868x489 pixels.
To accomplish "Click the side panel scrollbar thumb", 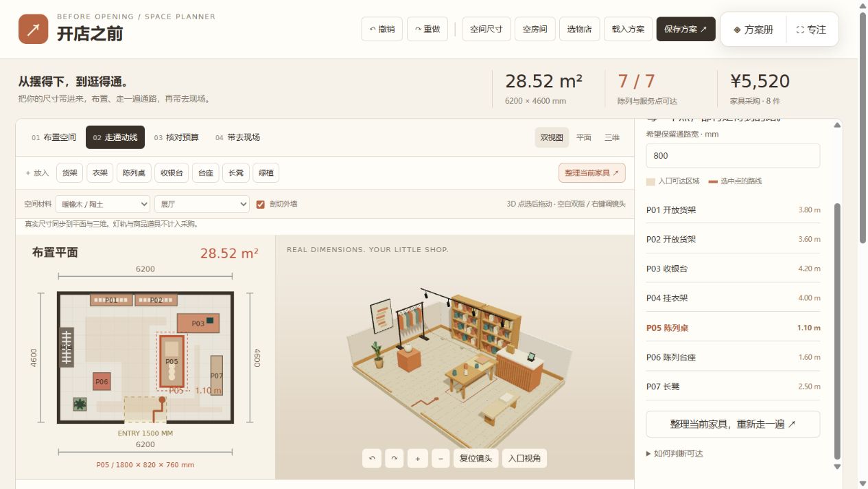I will click(x=836, y=330).
